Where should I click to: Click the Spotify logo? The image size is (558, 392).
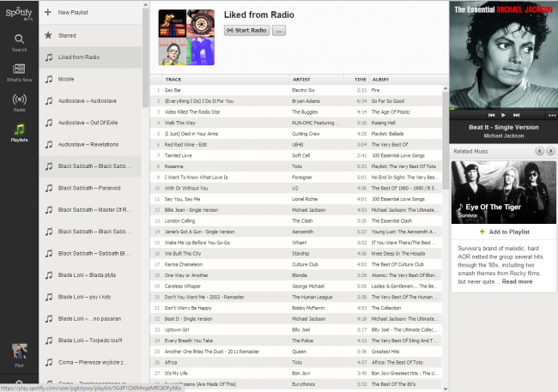(19, 14)
